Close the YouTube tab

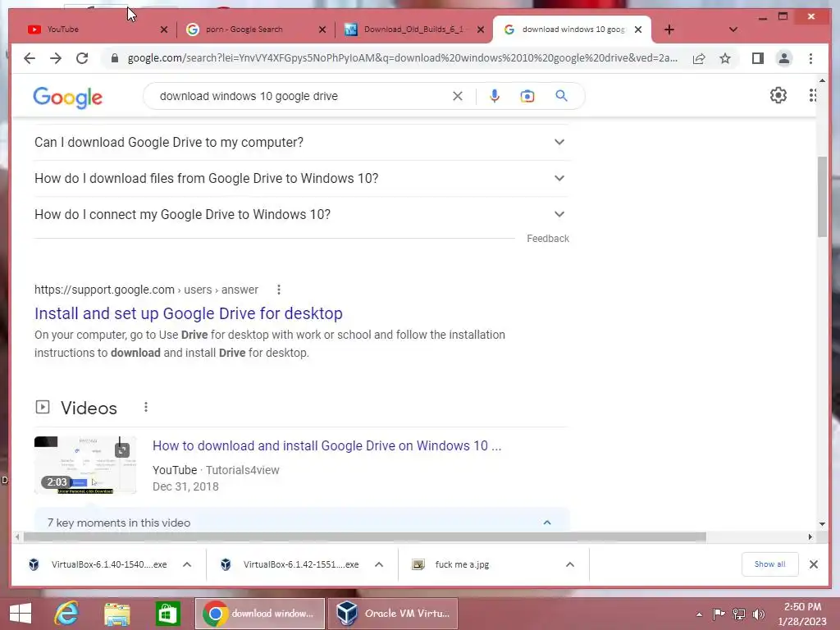(164, 30)
